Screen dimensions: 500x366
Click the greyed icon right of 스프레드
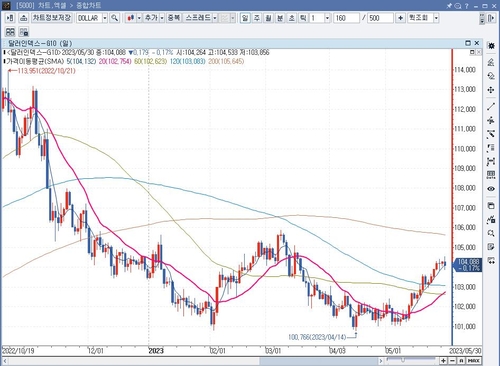(225, 18)
